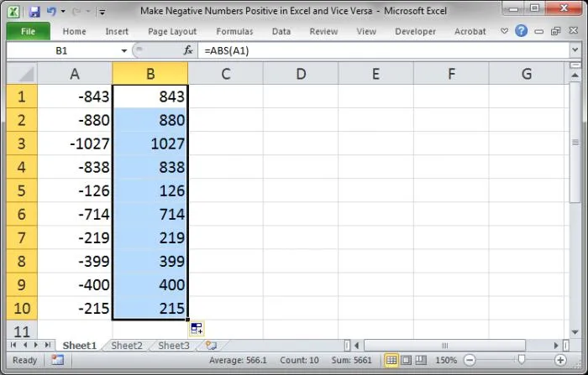The width and height of the screenshot is (588, 375).
Task: Click the Excel application icon in title bar
Action: click(x=13, y=11)
